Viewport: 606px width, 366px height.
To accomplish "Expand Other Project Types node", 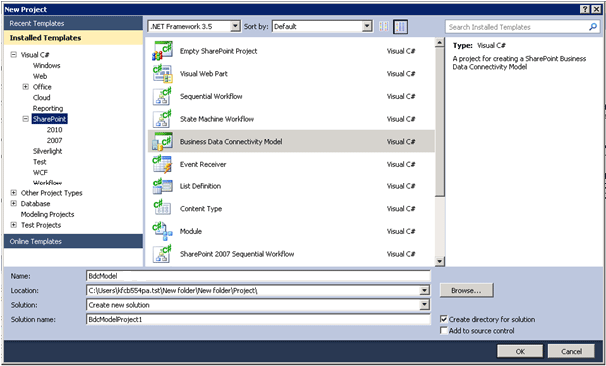I will point(14,192).
